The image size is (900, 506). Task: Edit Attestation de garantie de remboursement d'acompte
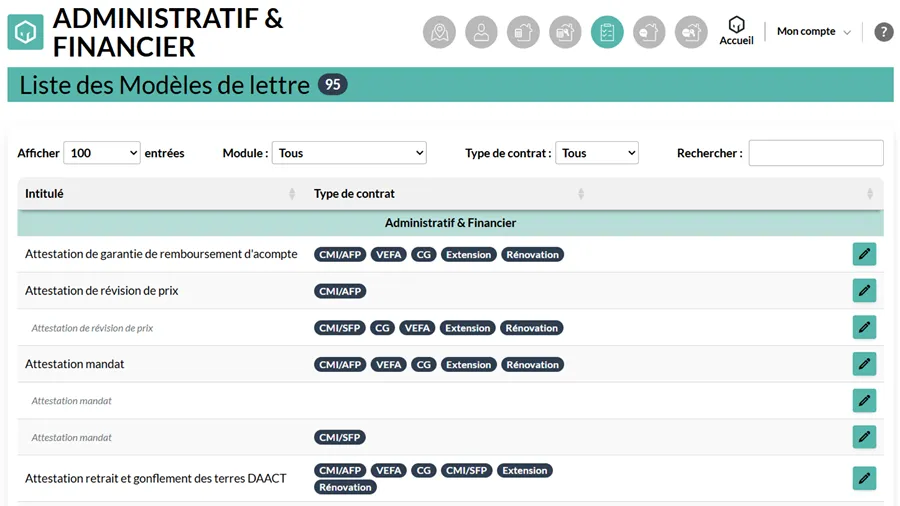864,254
